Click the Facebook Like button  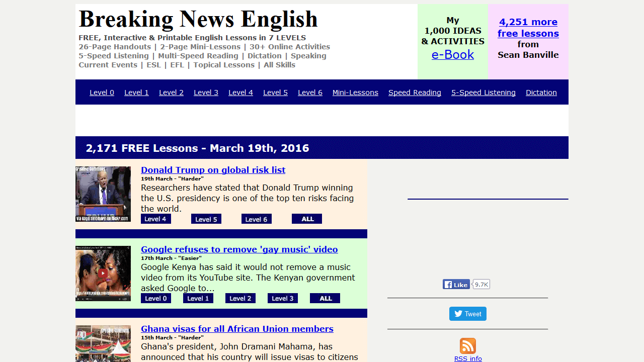[456, 285]
